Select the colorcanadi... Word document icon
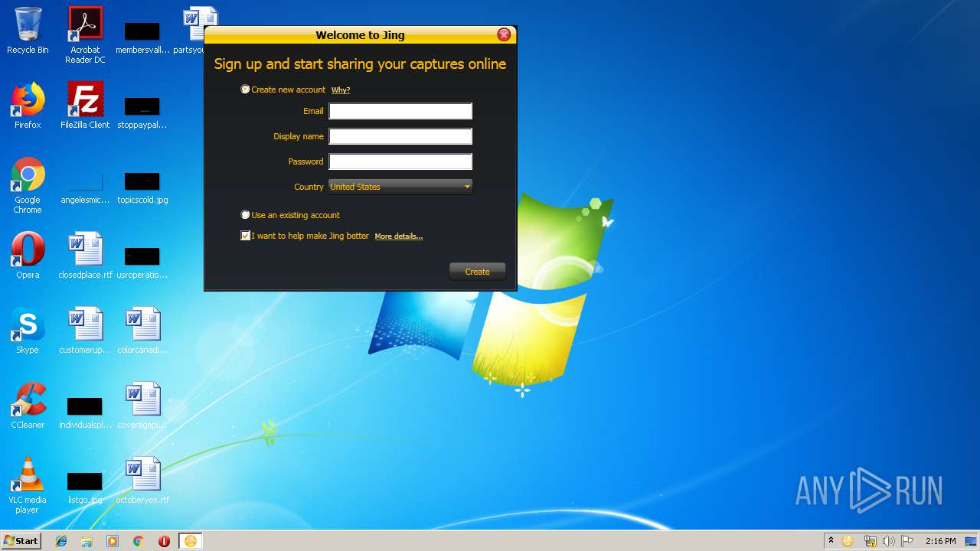This screenshot has height=551, width=980. pyautogui.click(x=142, y=331)
